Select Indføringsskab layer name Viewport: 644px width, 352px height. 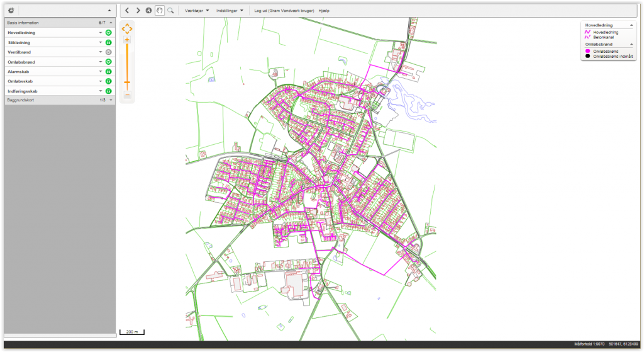tap(23, 91)
